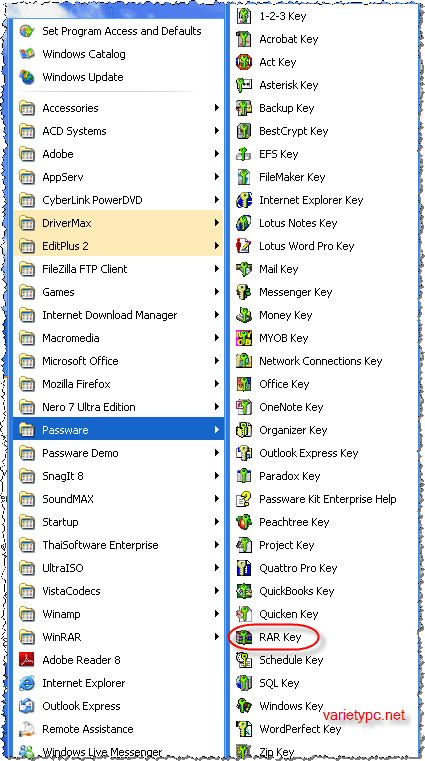Click the Windows Key icon
The width and height of the screenshot is (425, 761).
pos(244,706)
